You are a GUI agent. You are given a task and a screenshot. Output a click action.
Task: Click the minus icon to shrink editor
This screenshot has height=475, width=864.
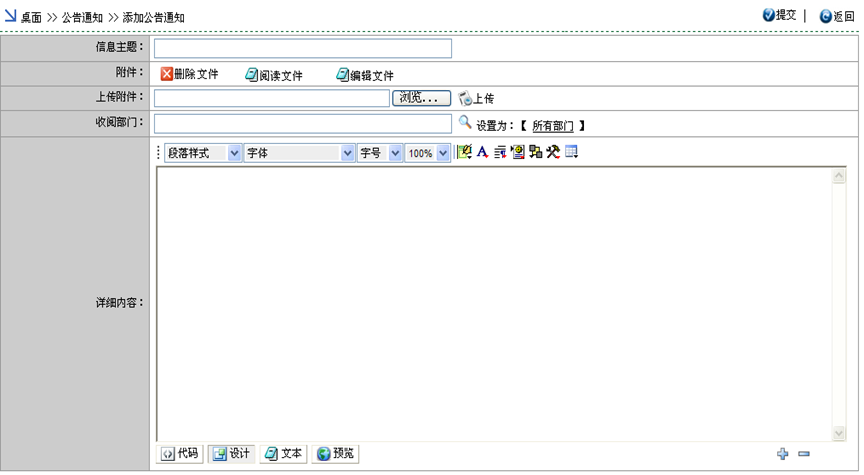(x=804, y=454)
